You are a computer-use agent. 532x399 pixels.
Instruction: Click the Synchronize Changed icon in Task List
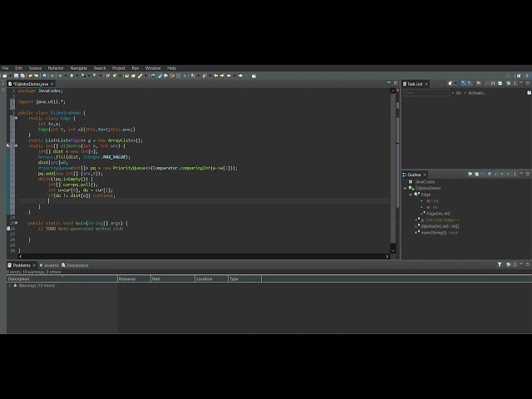pyautogui.click(x=509, y=83)
